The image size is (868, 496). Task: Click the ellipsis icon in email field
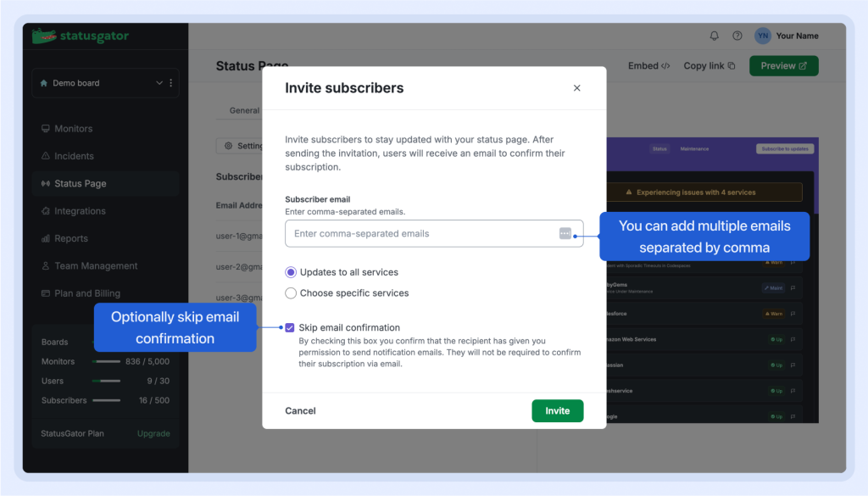coord(565,233)
